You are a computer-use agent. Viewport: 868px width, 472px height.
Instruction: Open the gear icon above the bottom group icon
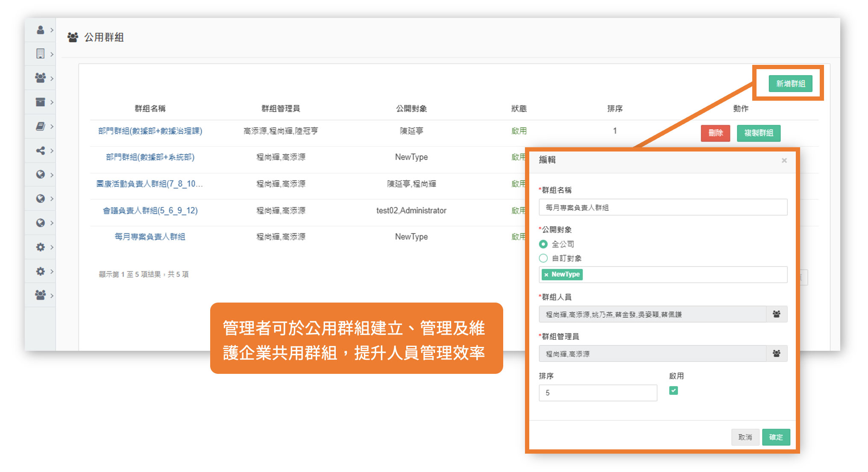(40, 271)
